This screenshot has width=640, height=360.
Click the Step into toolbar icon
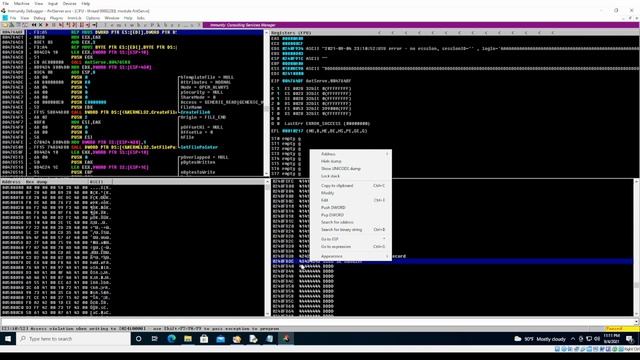[61, 25]
